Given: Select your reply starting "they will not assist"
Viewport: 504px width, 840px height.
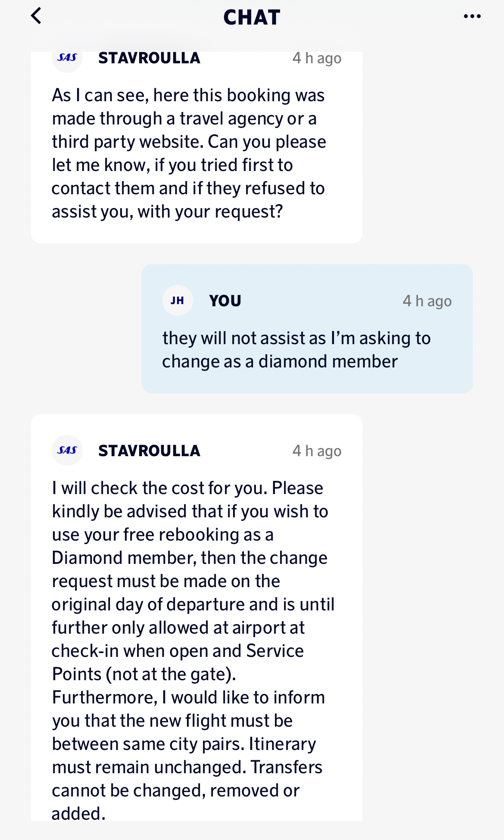Looking at the screenshot, I should click(x=296, y=350).
